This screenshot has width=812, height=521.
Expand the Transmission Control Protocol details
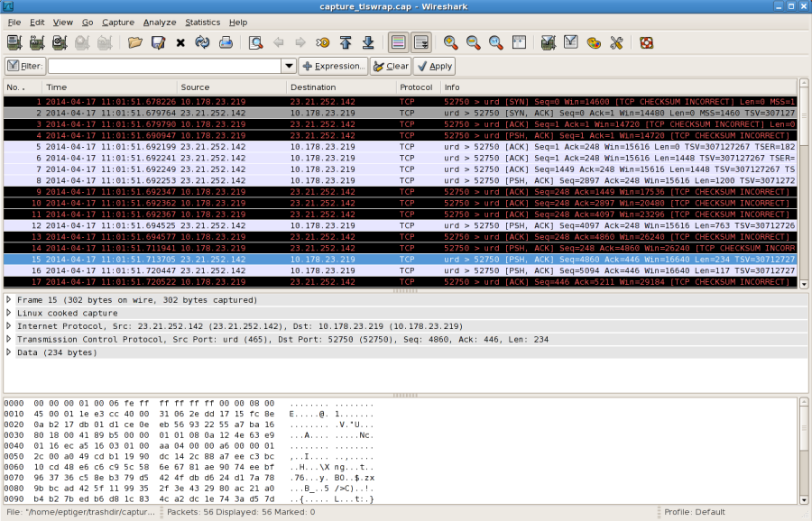pyautogui.click(x=9, y=340)
